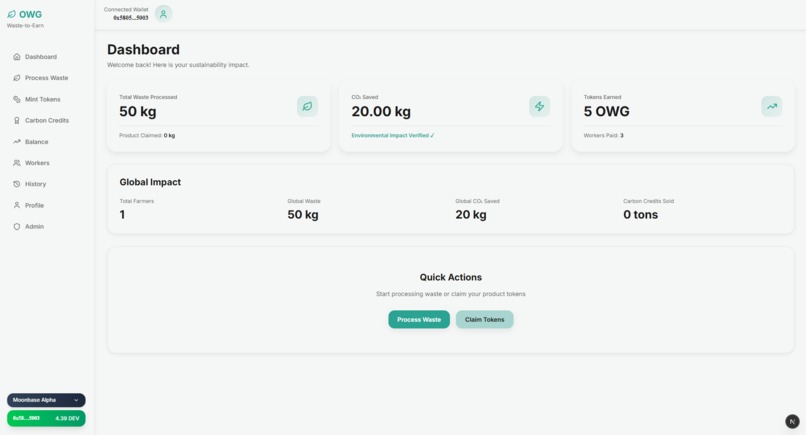Click leaf icon on Total Waste Processed card
The width and height of the screenshot is (806, 435).
307,106
